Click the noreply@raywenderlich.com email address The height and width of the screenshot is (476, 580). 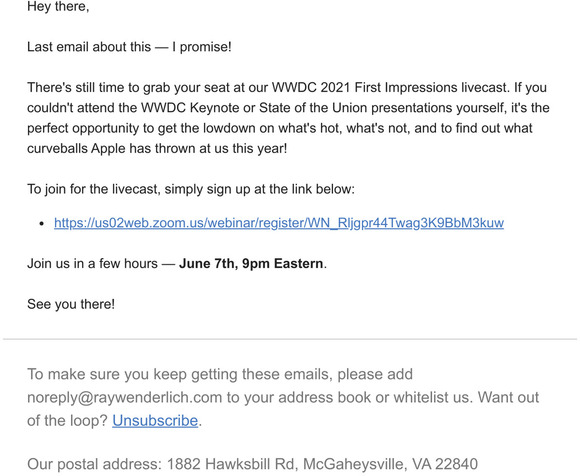tap(125, 398)
